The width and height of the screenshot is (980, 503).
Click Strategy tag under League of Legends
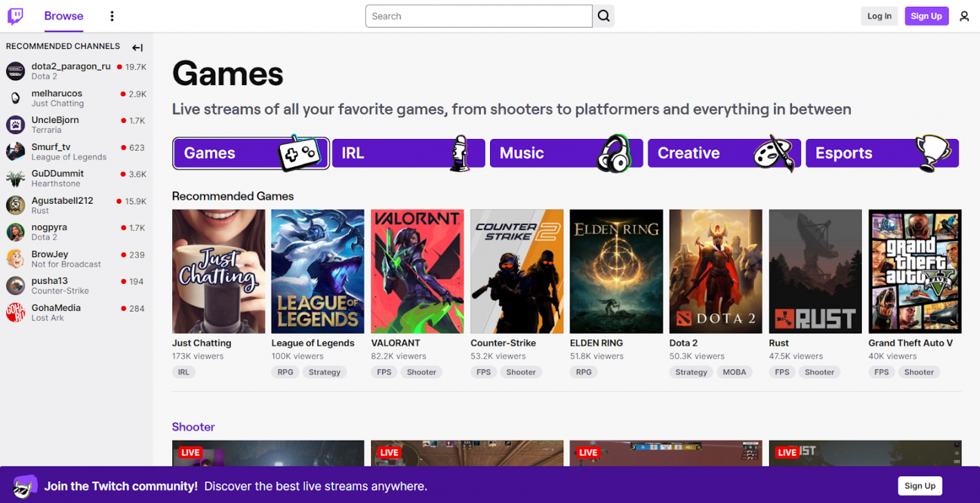click(325, 372)
